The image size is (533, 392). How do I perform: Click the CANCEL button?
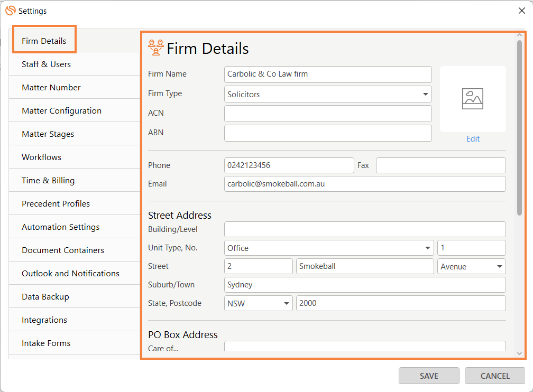(x=495, y=376)
